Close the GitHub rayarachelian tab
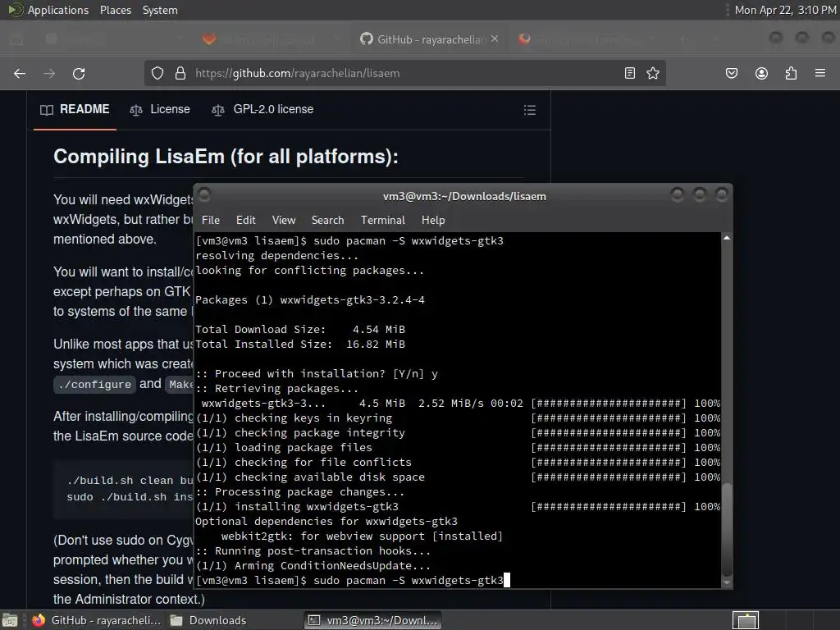The height and width of the screenshot is (630, 840). (495, 39)
